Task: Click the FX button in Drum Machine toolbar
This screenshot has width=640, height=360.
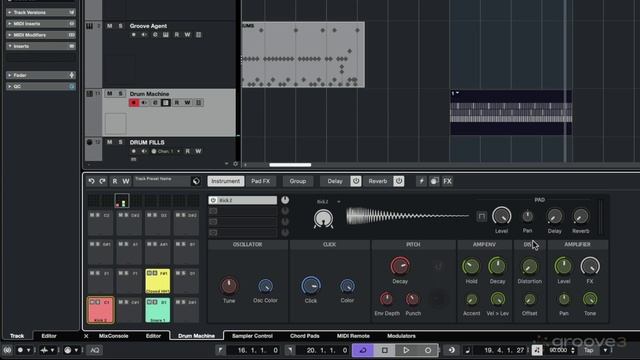Action: [447, 181]
